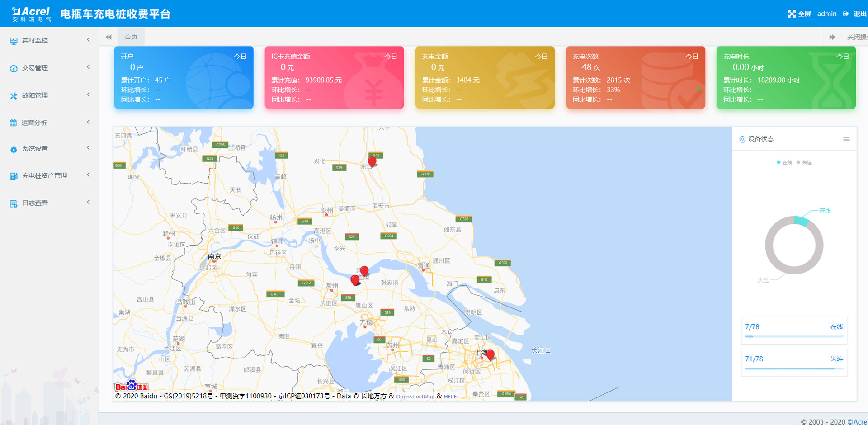Click the 充电次数 orange statistics card

coord(636,77)
